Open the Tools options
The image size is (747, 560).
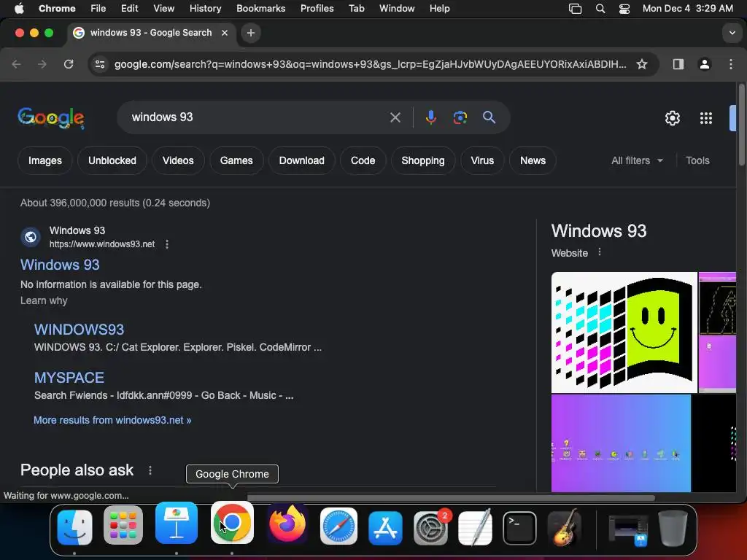[697, 161]
